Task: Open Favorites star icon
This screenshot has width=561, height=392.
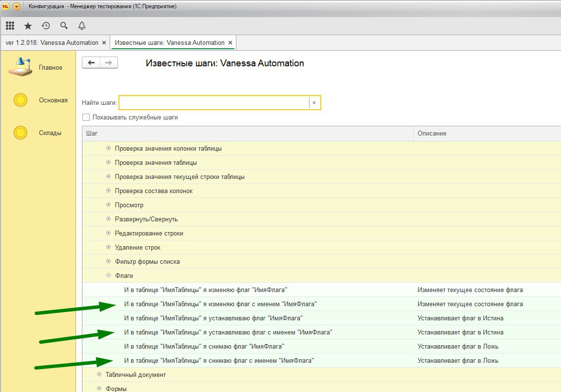Action: click(x=28, y=26)
